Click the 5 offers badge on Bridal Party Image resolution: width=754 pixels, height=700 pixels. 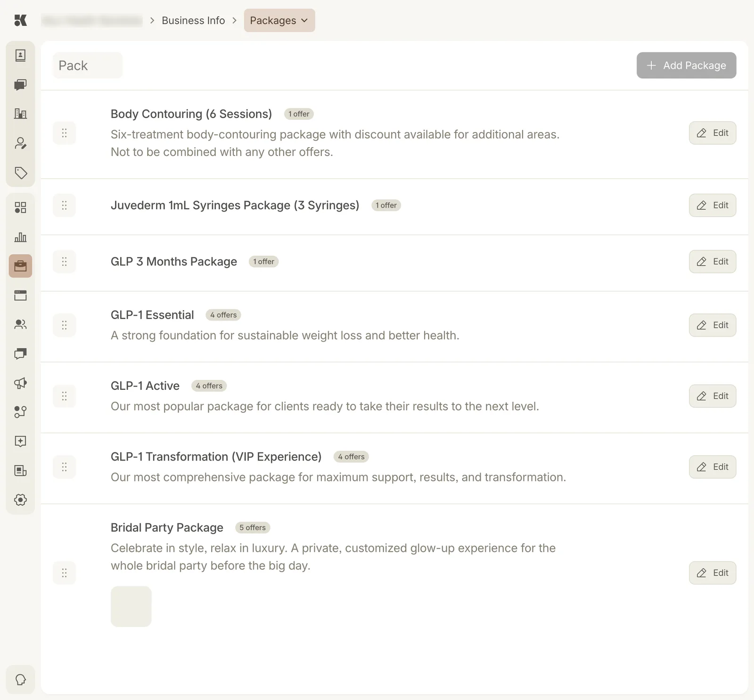coord(253,527)
